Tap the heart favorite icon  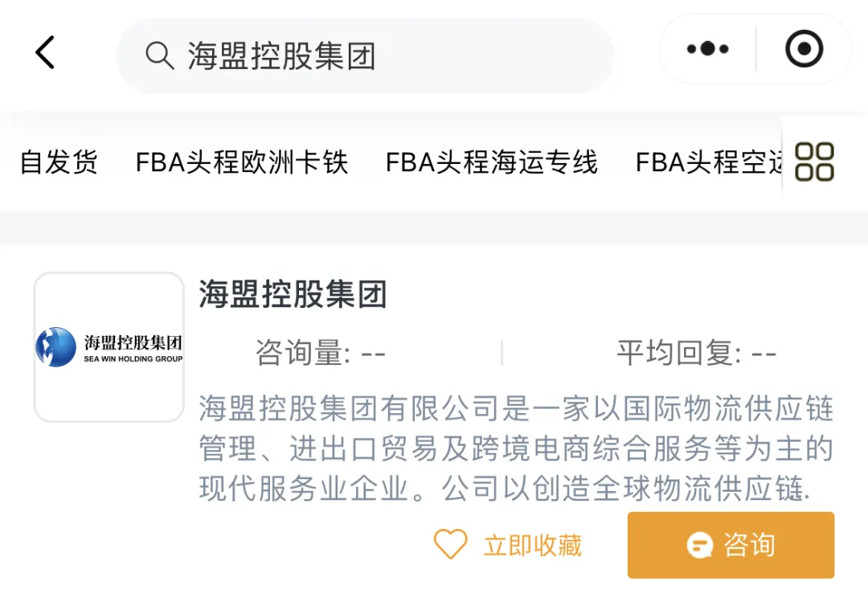click(450, 545)
